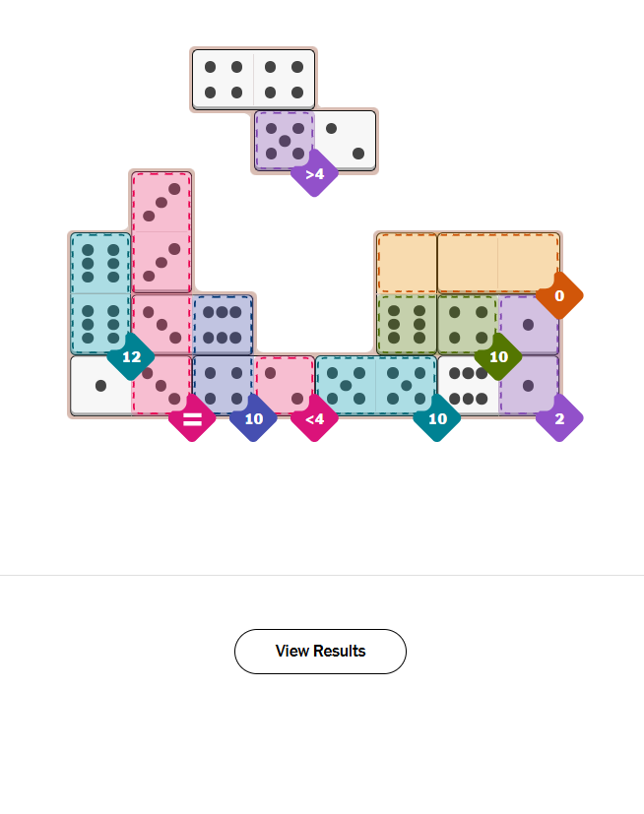Click the white six-pip tile in bottom row
644x814 pixels.
pyautogui.click(x=467, y=385)
